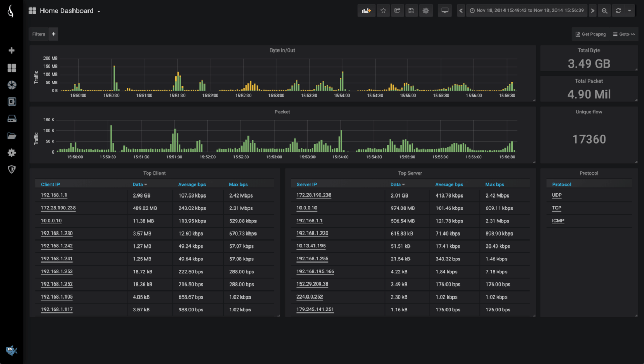Toggle TV/kiosk view mode icon
The width and height of the screenshot is (644, 364).
[x=444, y=10]
